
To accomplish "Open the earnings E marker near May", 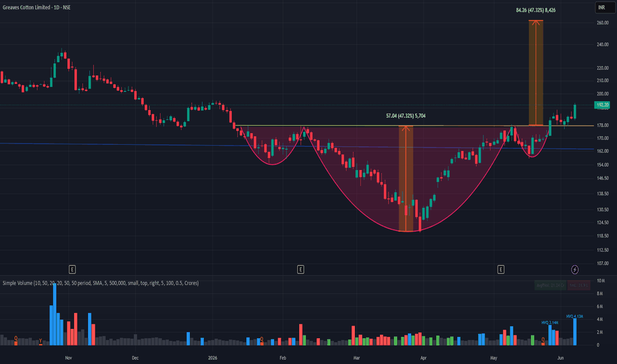I will point(500,269).
